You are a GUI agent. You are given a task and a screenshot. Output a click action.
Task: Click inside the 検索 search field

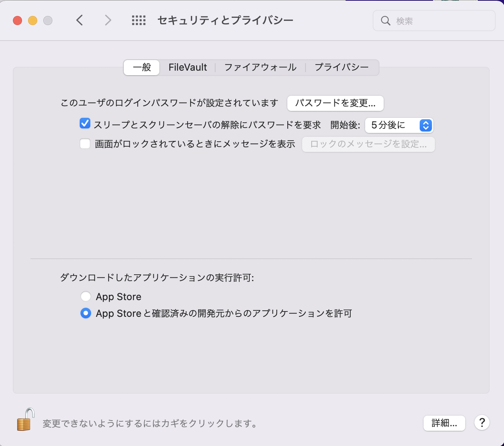click(425, 21)
